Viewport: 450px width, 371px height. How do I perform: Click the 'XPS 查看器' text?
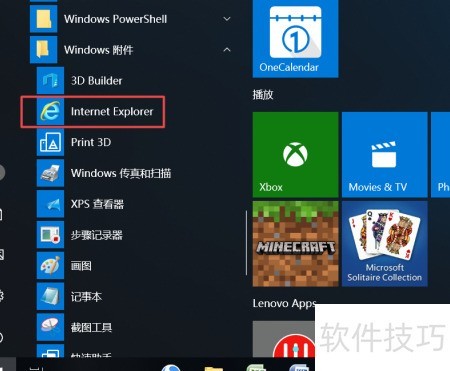pyautogui.click(x=97, y=204)
